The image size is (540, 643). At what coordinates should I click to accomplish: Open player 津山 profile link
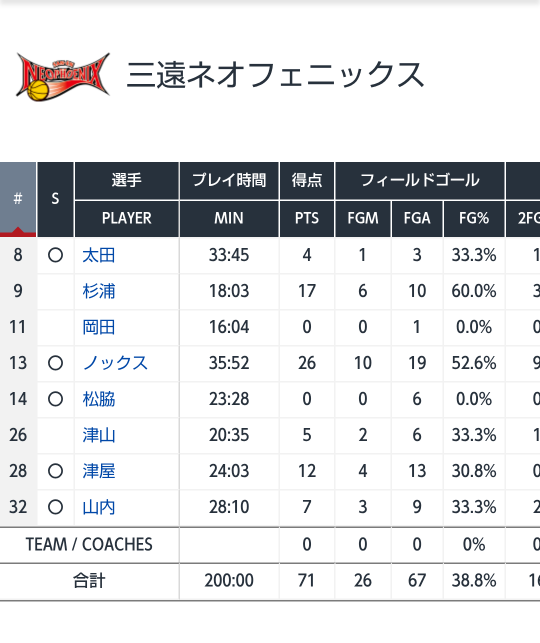99,435
